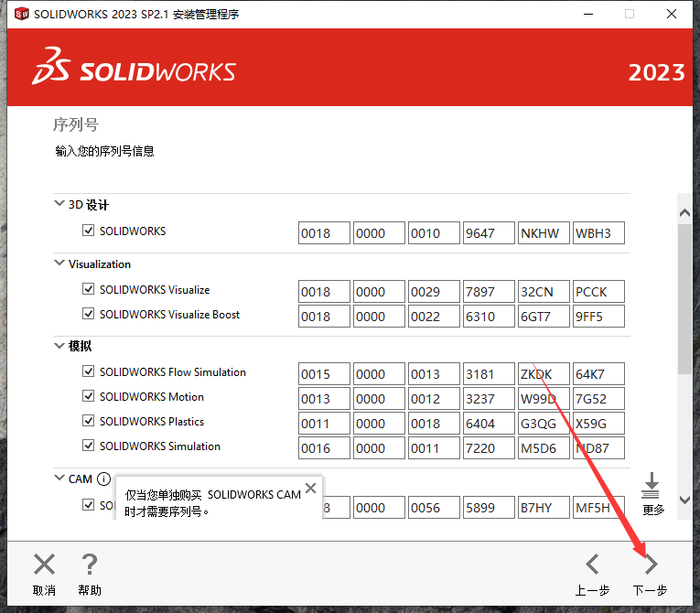Toggle SOLIDWORKS Flow Simulation checkbox
700x613 pixels.
pos(89,371)
